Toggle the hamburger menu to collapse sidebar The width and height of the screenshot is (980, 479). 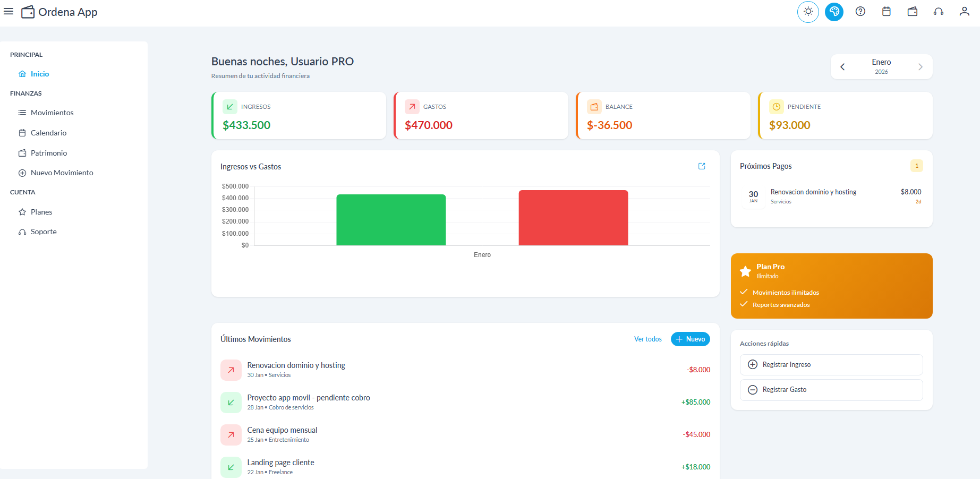(x=8, y=11)
